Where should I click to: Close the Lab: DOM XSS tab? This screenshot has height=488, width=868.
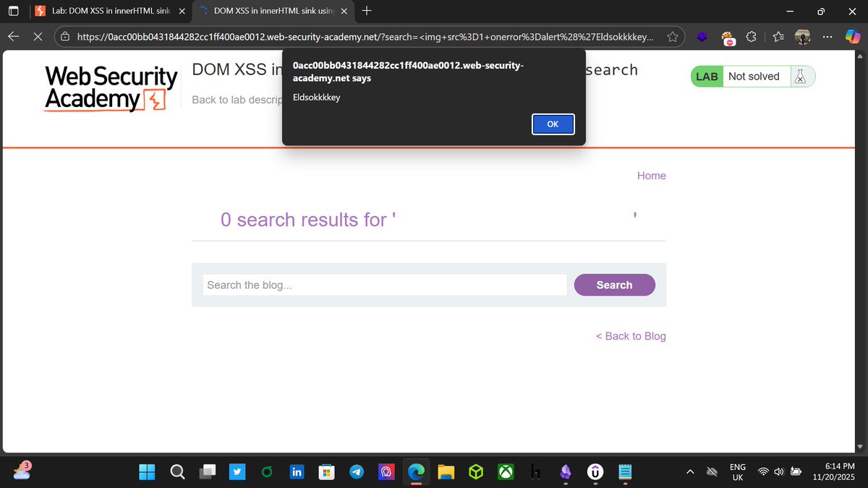click(181, 11)
